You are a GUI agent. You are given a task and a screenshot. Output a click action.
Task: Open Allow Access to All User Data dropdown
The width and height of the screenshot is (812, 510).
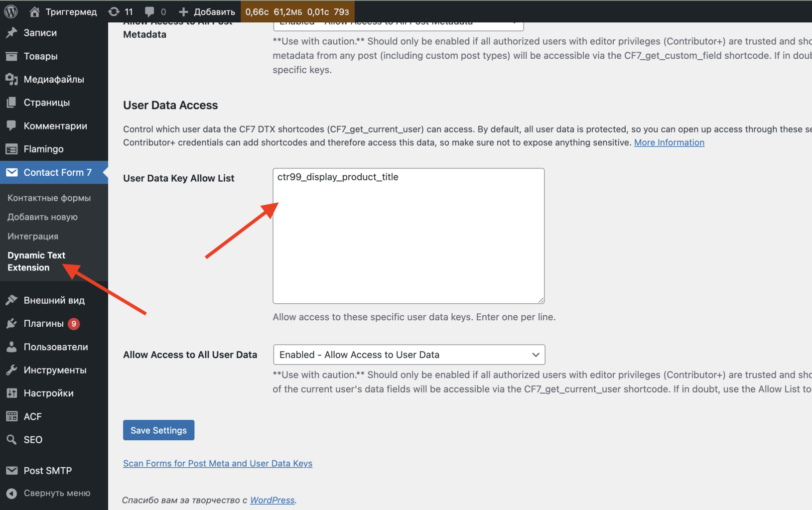click(409, 355)
